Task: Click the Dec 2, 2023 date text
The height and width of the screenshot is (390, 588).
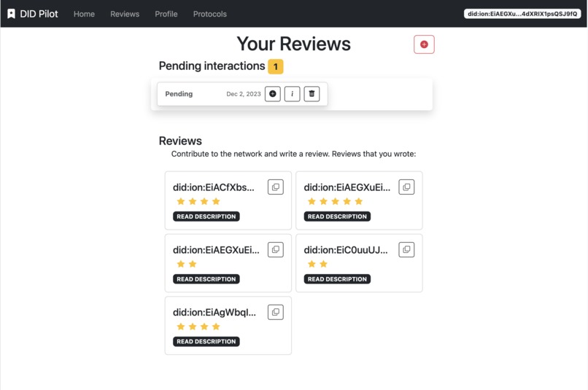Action: click(x=244, y=94)
